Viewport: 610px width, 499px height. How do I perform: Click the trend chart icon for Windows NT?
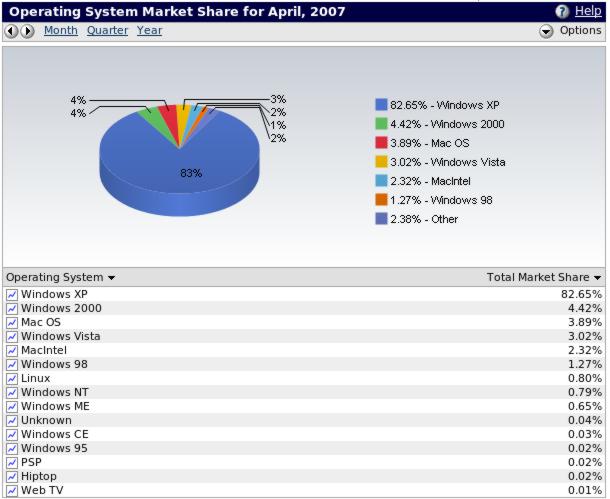pos(12,393)
